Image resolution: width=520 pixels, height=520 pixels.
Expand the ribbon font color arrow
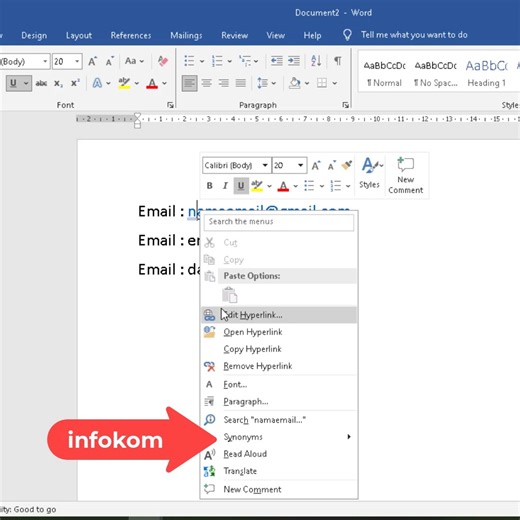point(164,83)
